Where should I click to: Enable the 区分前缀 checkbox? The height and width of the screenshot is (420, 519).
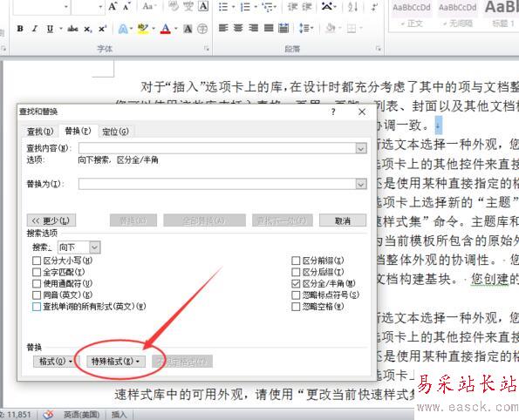(296, 261)
